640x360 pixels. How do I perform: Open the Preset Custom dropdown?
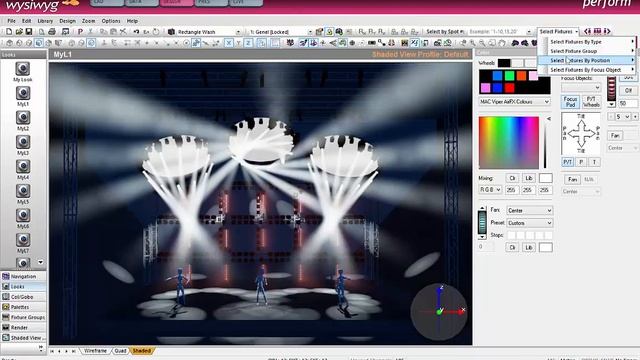pyautogui.click(x=529, y=223)
